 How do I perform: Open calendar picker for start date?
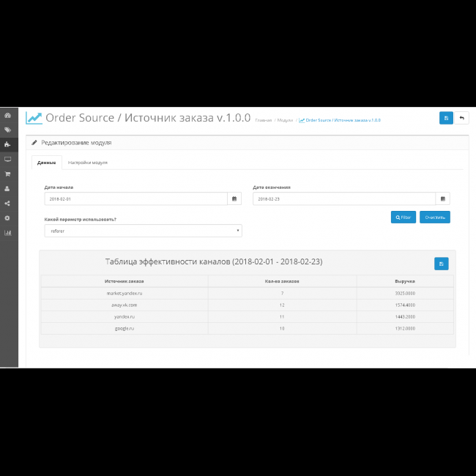(234, 198)
